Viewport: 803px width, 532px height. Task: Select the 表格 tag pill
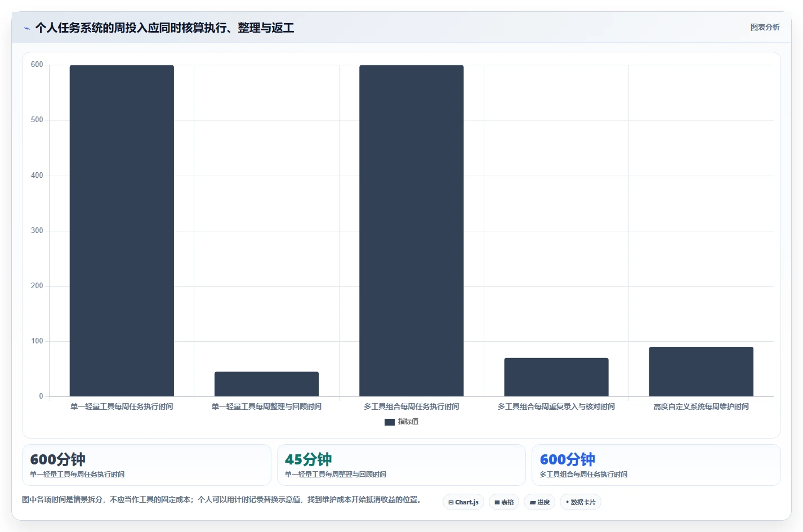click(504, 502)
